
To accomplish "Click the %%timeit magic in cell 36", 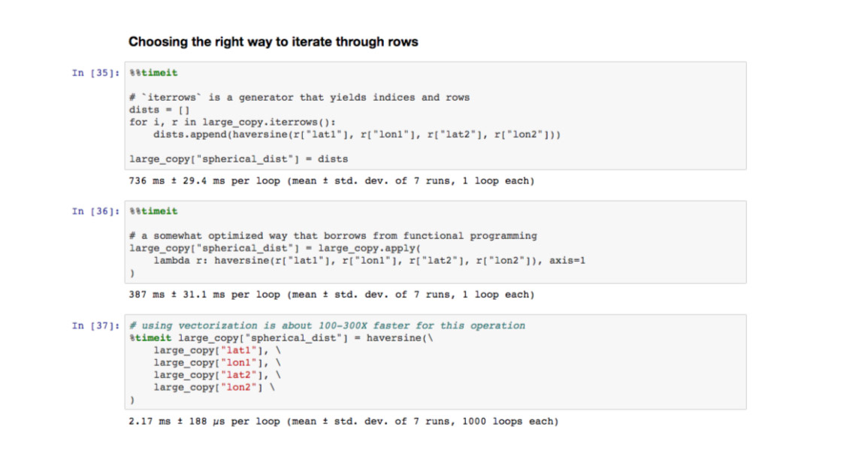I will [x=153, y=211].
